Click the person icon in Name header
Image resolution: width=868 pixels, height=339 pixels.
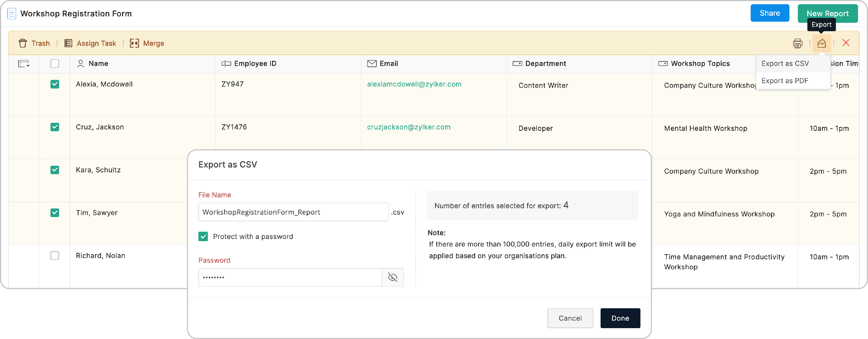[x=81, y=63]
